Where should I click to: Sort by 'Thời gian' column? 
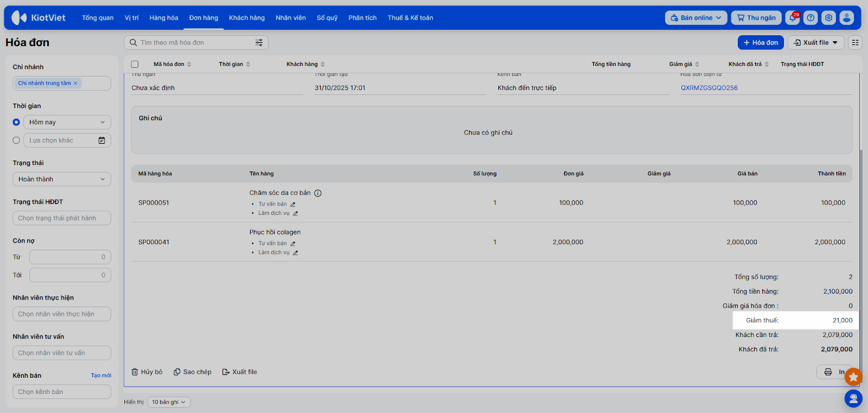pos(235,64)
